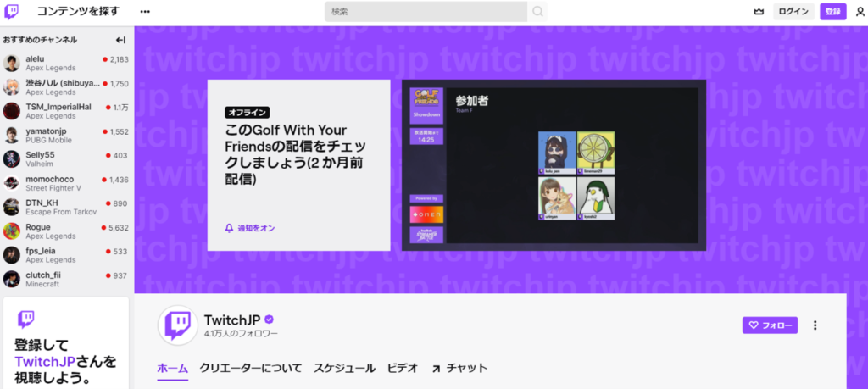Open コンテンツを探す browse link
The height and width of the screenshot is (389, 868).
pos(78,11)
